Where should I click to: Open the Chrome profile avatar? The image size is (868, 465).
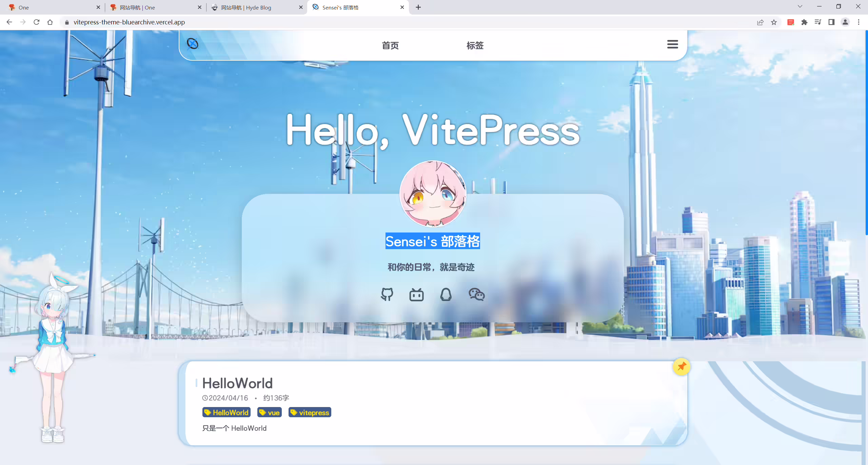[x=845, y=22]
